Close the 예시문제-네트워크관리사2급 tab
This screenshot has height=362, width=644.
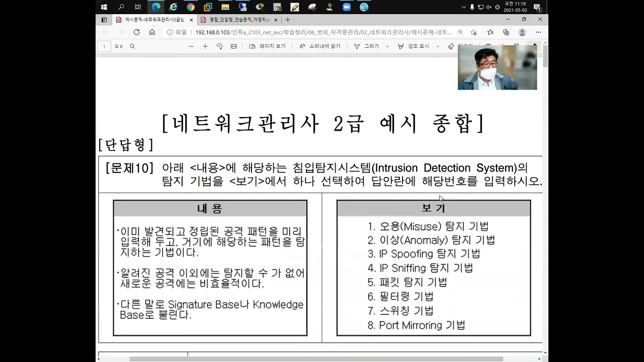[191, 20]
